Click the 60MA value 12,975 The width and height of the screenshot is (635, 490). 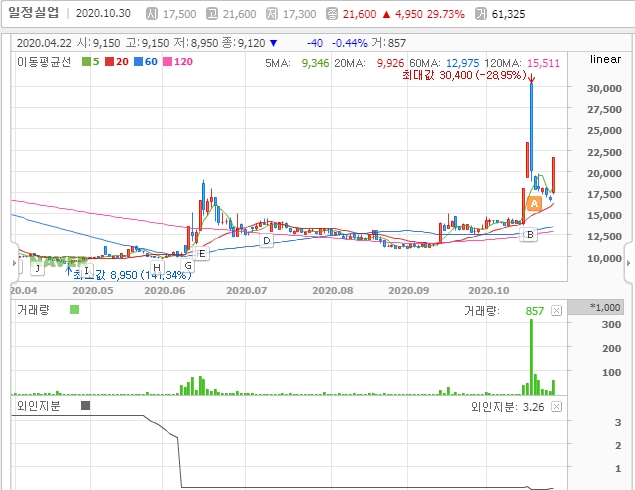click(462, 63)
